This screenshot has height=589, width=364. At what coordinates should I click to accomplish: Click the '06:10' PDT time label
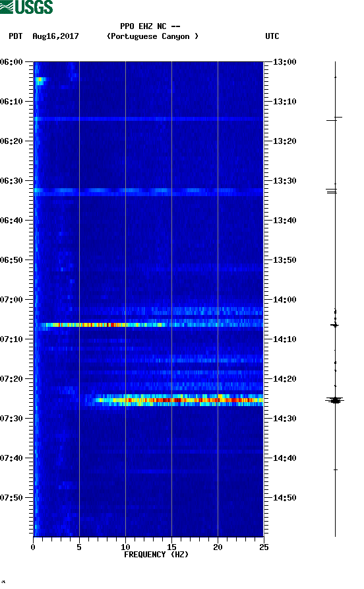12,102
